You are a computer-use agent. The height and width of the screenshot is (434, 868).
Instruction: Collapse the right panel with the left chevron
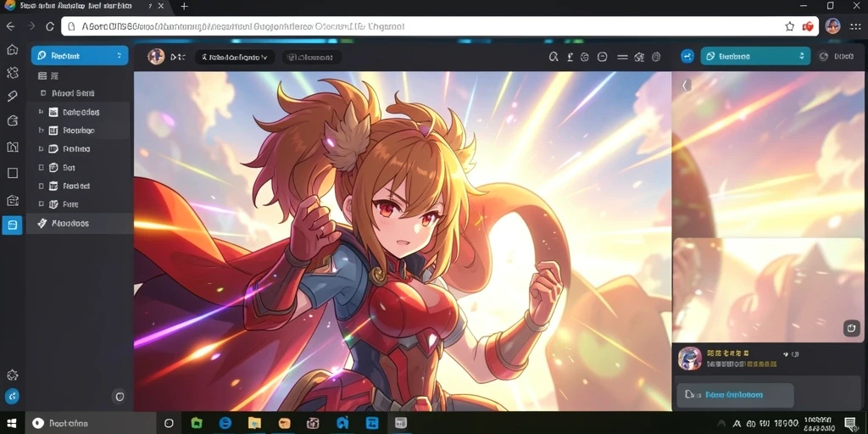tap(685, 86)
